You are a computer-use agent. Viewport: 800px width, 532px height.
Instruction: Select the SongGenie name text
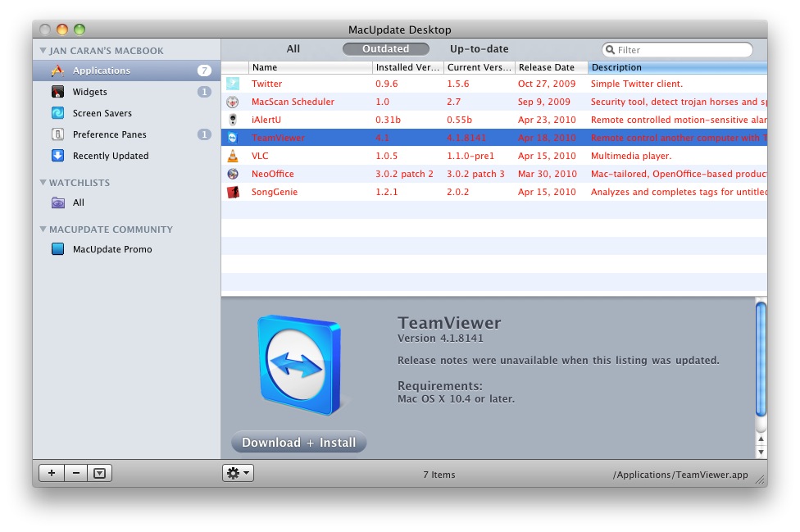[275, 192]
